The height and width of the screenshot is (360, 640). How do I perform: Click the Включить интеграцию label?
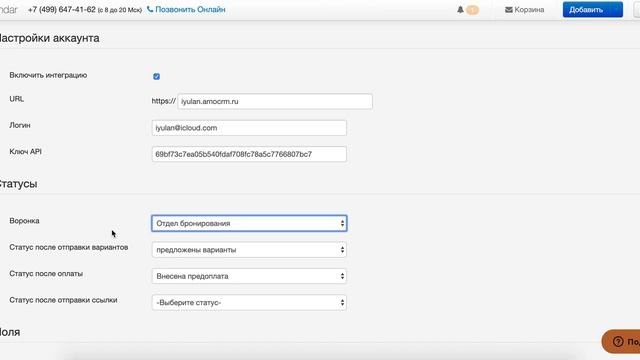click(x=48, y=75)
